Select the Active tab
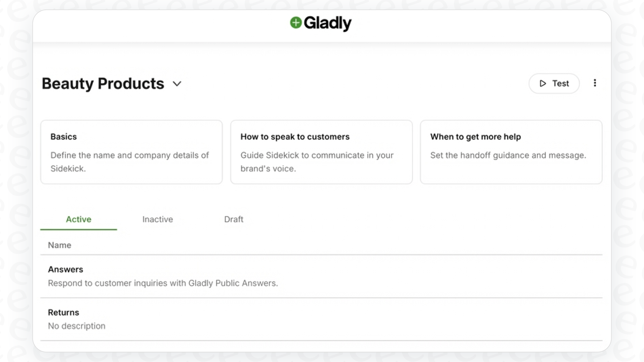 point(78,219)
